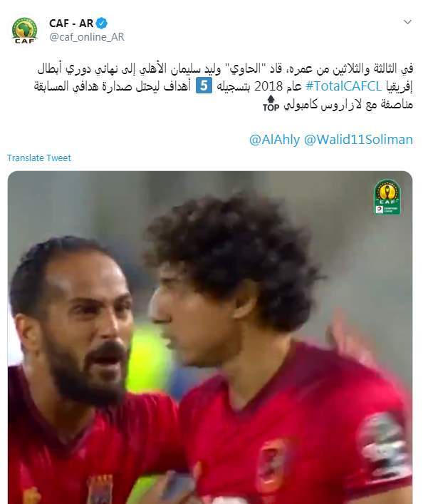
Task: Click the small crest on the bearded player's shirt
Action: (100, 490)
